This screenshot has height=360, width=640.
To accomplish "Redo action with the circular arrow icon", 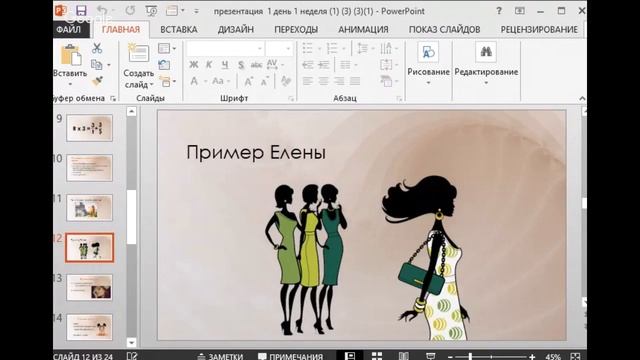I will pyautogui.click(x=130, y=11).
